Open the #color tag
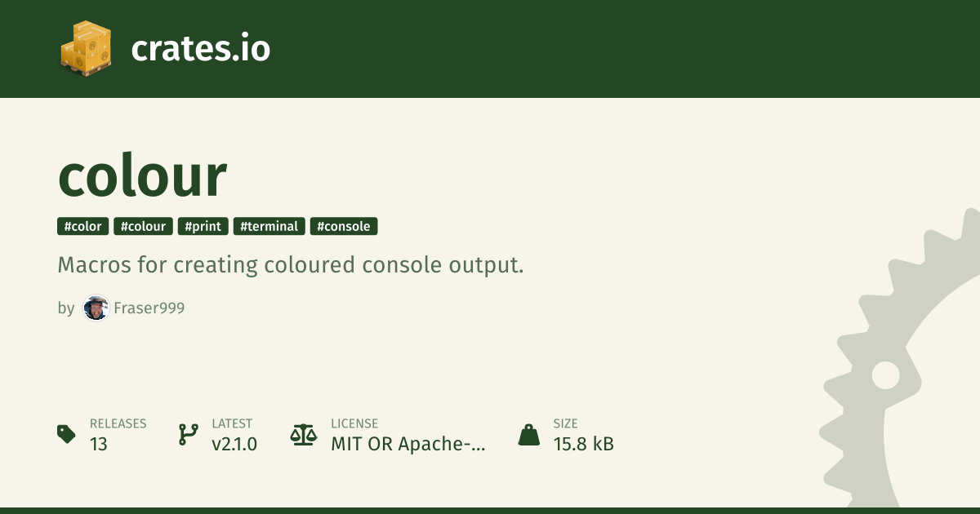The height and width of the screenshot is (514, 980). click(x=82, y=226)
